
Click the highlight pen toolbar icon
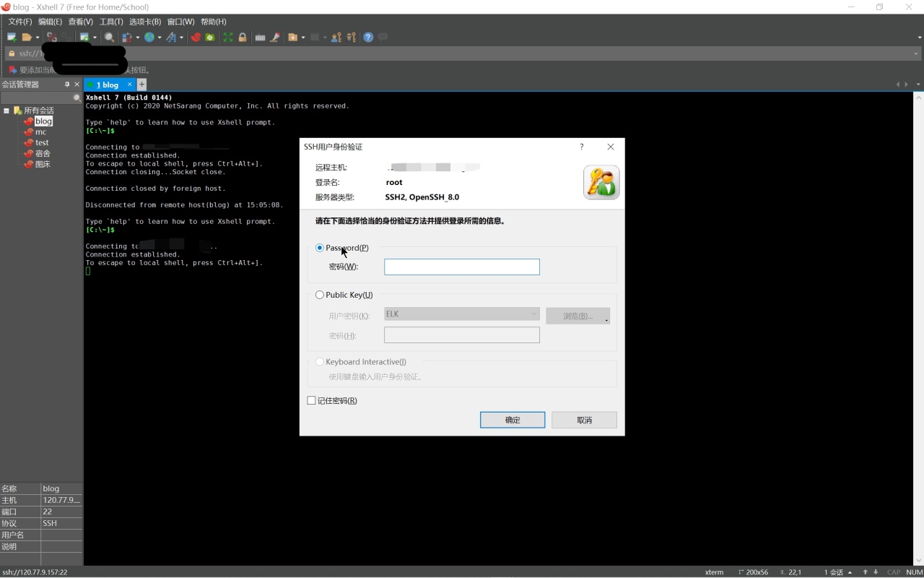click(x=275, y=37)
